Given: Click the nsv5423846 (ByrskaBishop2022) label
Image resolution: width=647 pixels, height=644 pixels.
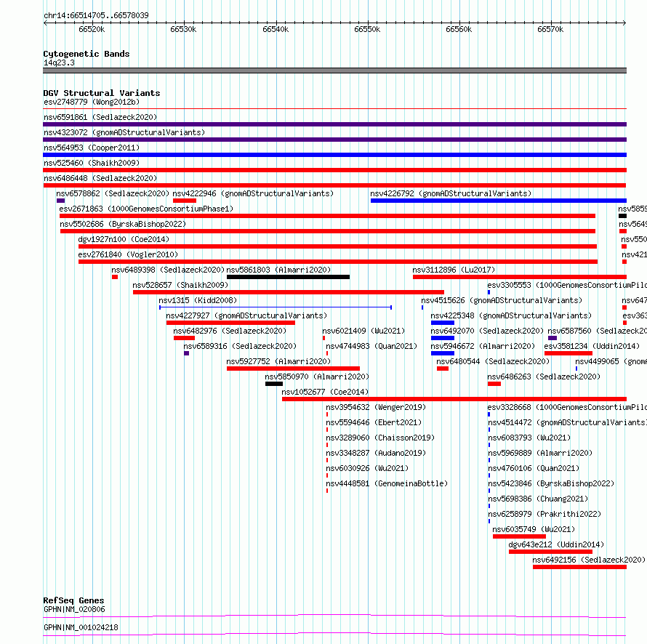Looking at the screenshot, I should click(x=551, y=483).
